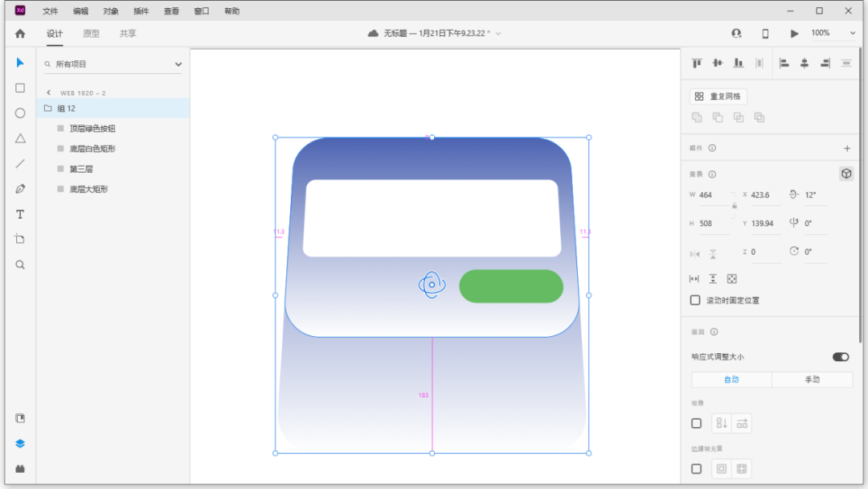
Task: Click the 重复网格 button
Action: tap(719, 97)
